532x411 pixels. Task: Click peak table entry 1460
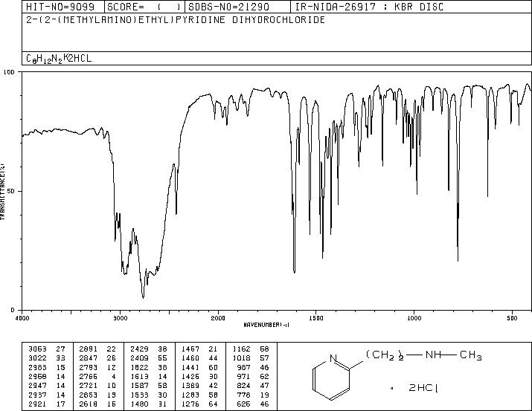coord(190,358)
